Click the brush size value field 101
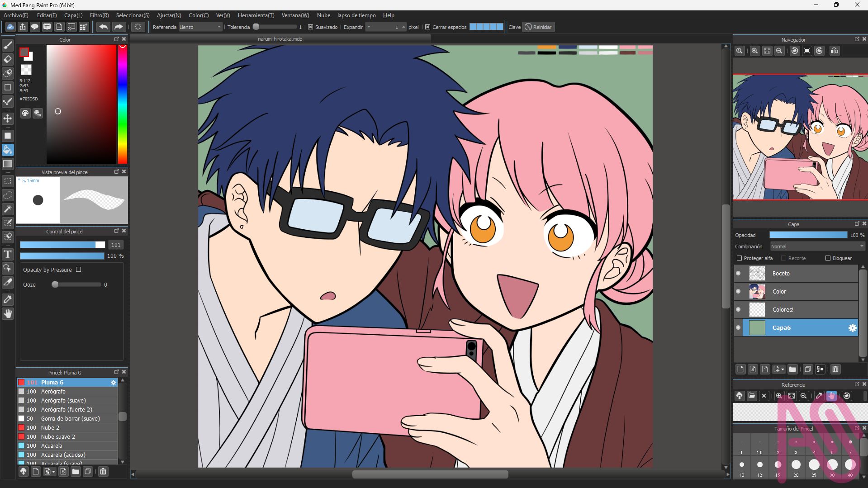Screen dimensions: 868x488 (116, 245)
